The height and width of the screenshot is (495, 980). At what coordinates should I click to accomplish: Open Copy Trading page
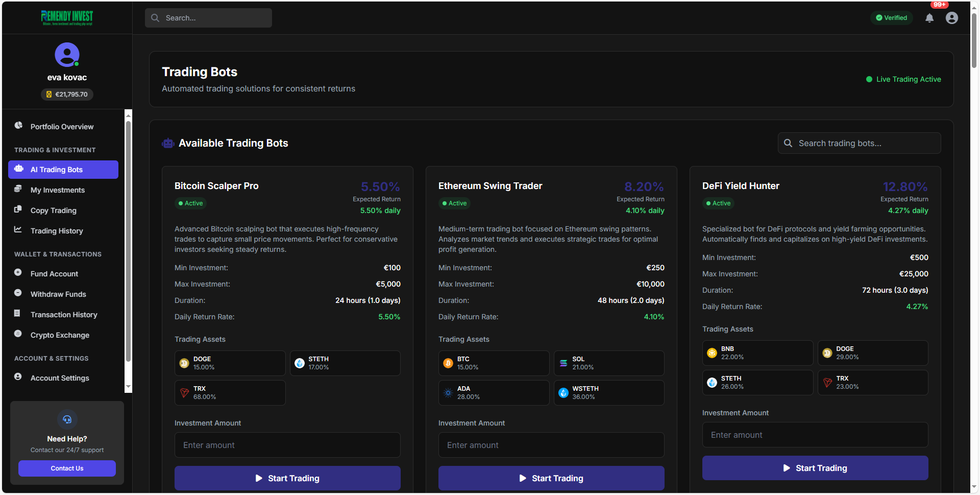pos(63,210)
